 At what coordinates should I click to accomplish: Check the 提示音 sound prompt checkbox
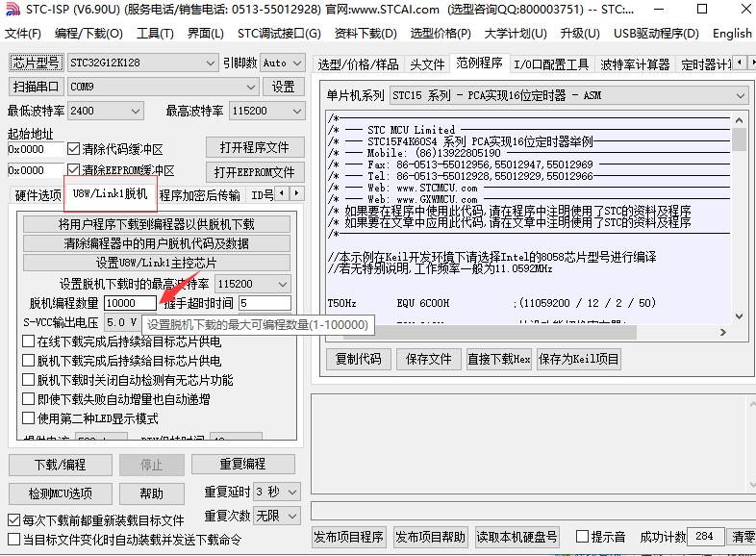pyautogui.click(x=581, y=536)
